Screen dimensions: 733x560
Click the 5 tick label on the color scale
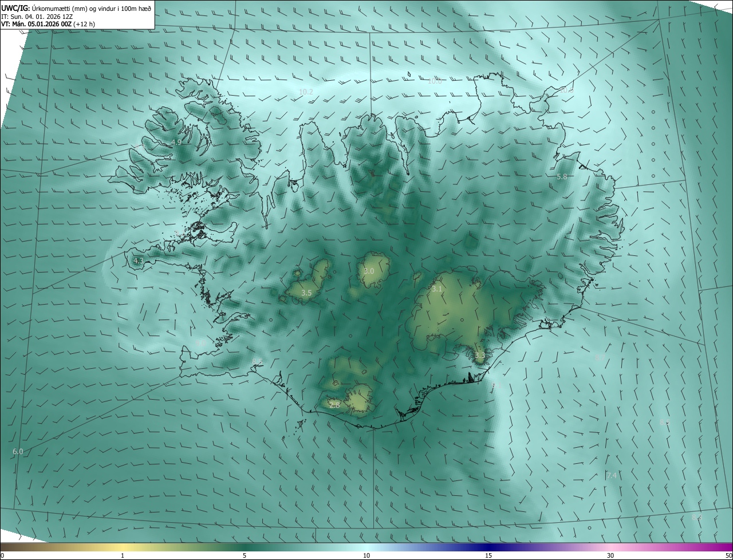click(245, 555)
